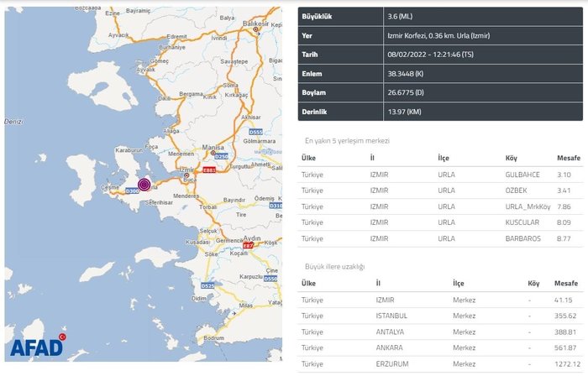The image size is (588, 376).
Task: Click the D300 road shield near Çeşme
Action: pos(132,191)
